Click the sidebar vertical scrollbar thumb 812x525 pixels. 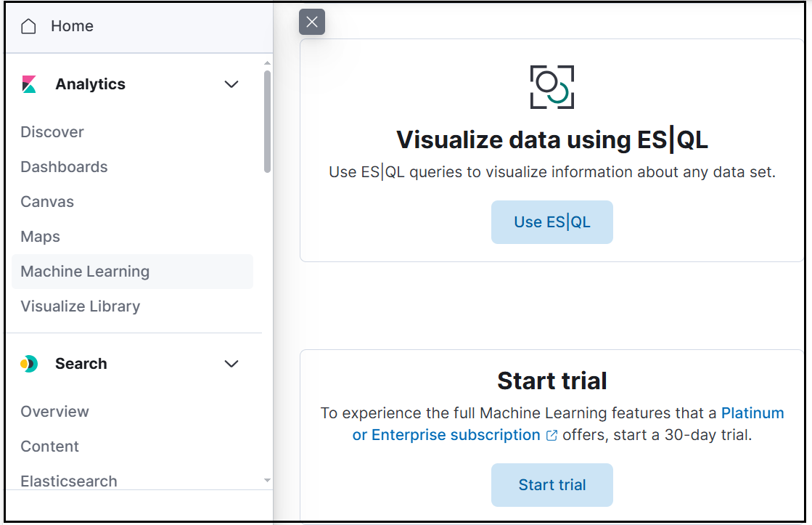267,122
